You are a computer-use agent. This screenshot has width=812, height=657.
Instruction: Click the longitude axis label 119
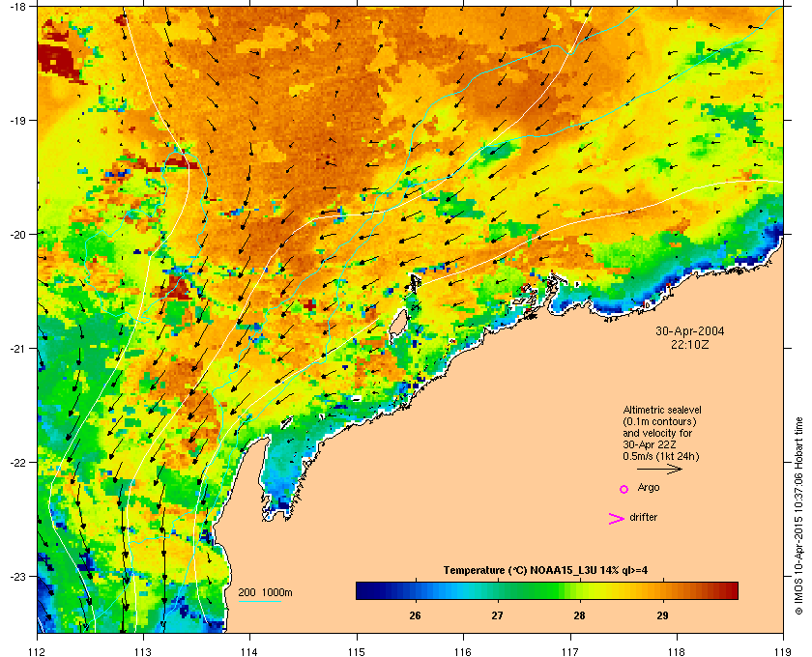(x=783, y=651)
